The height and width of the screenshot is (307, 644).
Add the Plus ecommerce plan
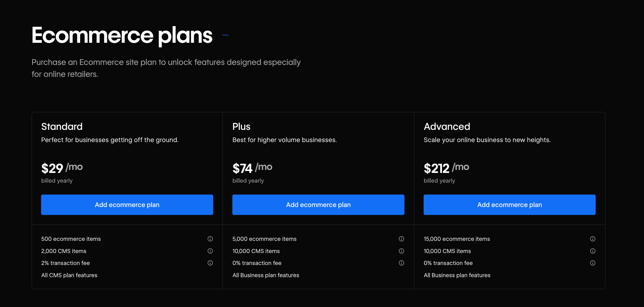click(x=318, y=205)
